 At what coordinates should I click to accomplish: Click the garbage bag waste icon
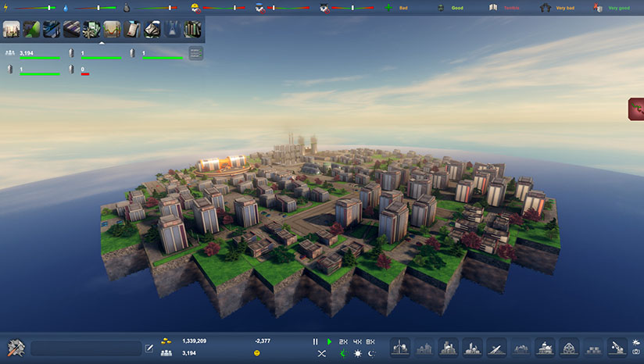click(x=127, y=7)
